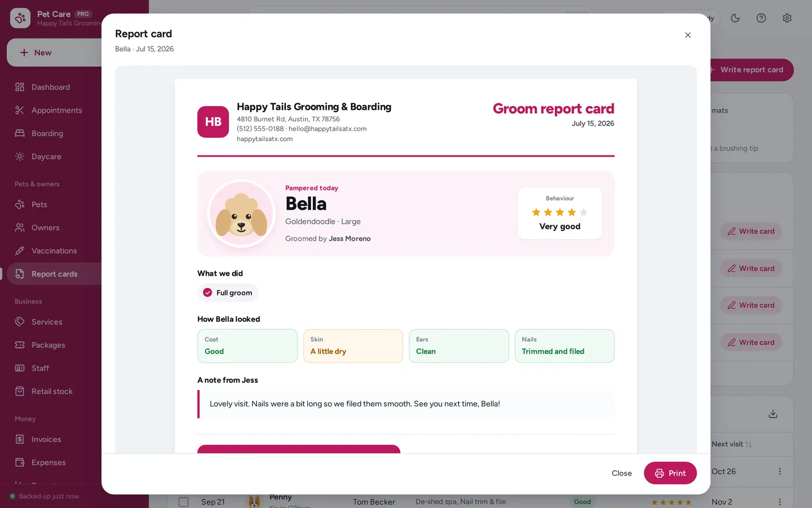Select Daycare in the sidebar
The height and width of the screenshot is (508, 812).
click(46, 157)
